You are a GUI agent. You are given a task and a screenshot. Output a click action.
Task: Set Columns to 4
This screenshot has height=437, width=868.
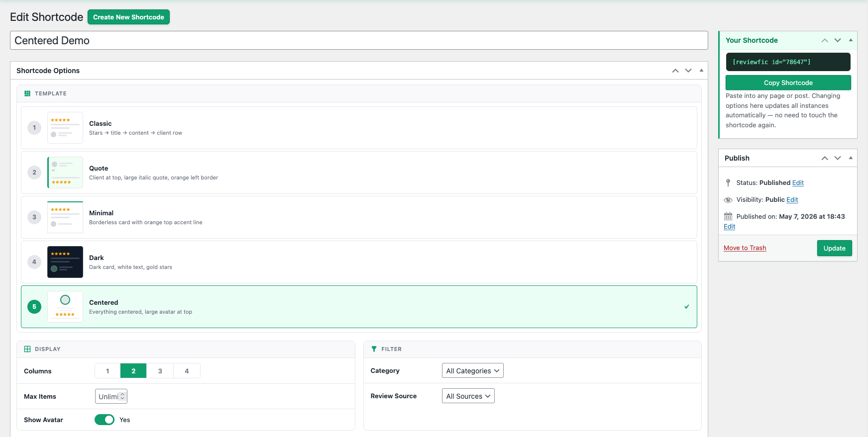click(x=187, y=371)
